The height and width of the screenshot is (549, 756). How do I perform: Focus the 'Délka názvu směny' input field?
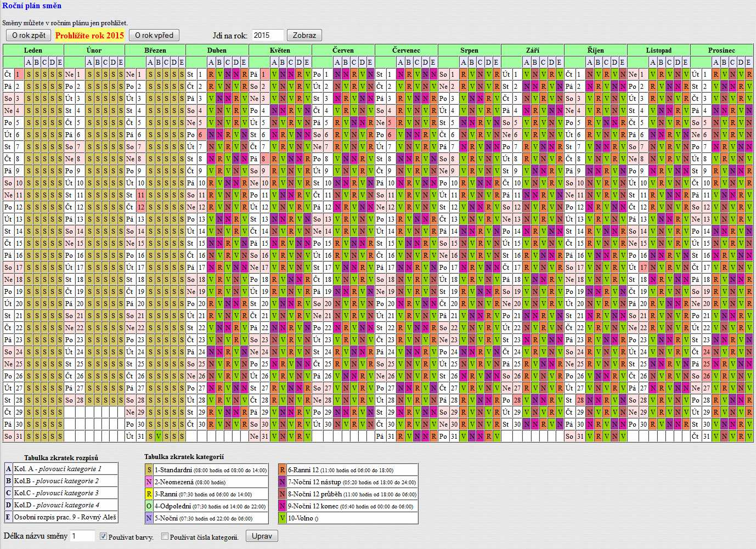83,536
